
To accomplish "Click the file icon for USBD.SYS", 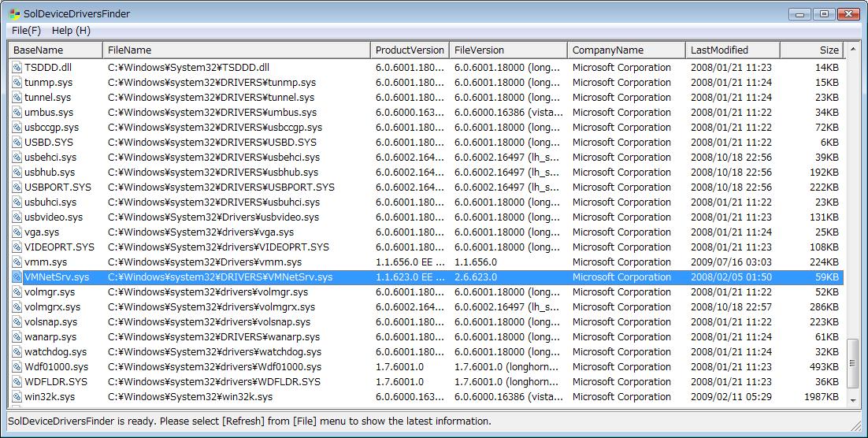I will coord(17,143).
